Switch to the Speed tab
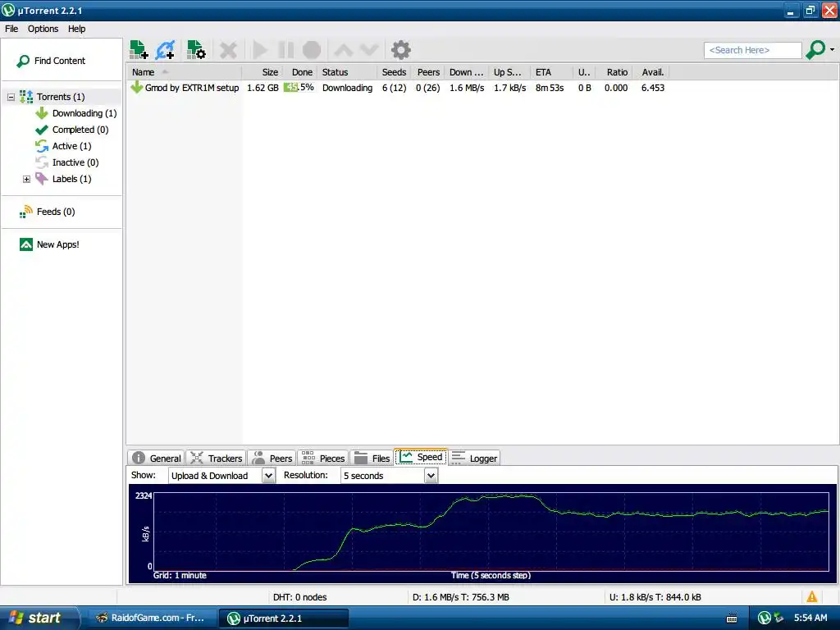Image resolution: width=840 pixels, height=630 pixels. [x=421, y=457]
